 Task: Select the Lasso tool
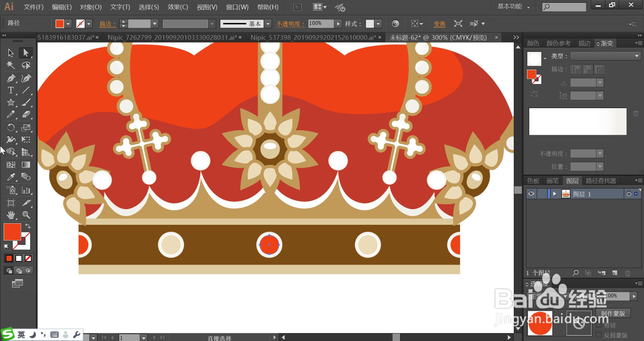pyautogui.click(x=26, y=65)
